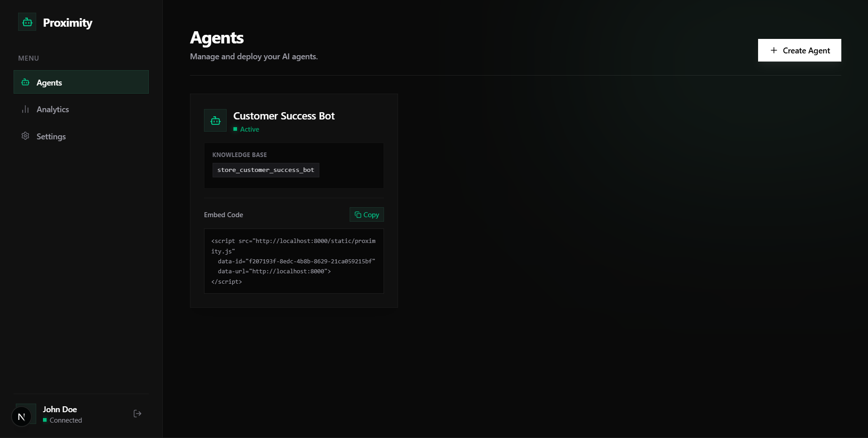
Task: Click the logout icon beside John Doe
Action: point(138,414)
